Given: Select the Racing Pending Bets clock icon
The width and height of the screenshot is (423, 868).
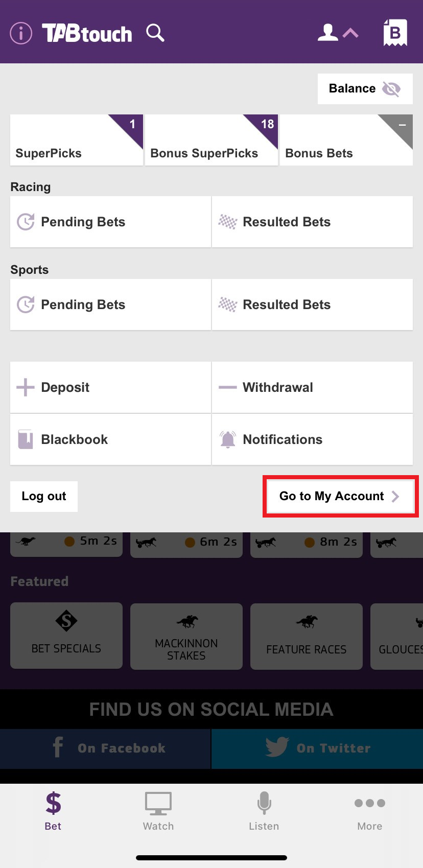Looking at the screenshot, I should coord(25,222).
